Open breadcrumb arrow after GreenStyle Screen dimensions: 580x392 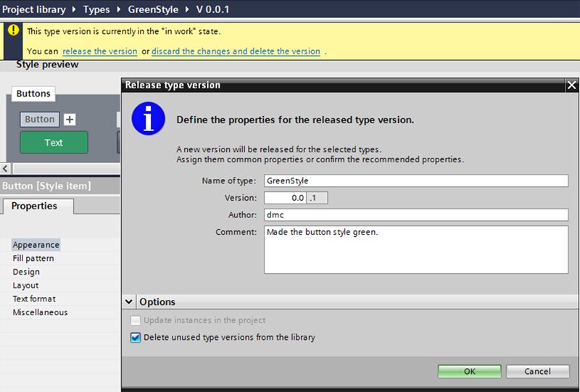tap(187, 9)
